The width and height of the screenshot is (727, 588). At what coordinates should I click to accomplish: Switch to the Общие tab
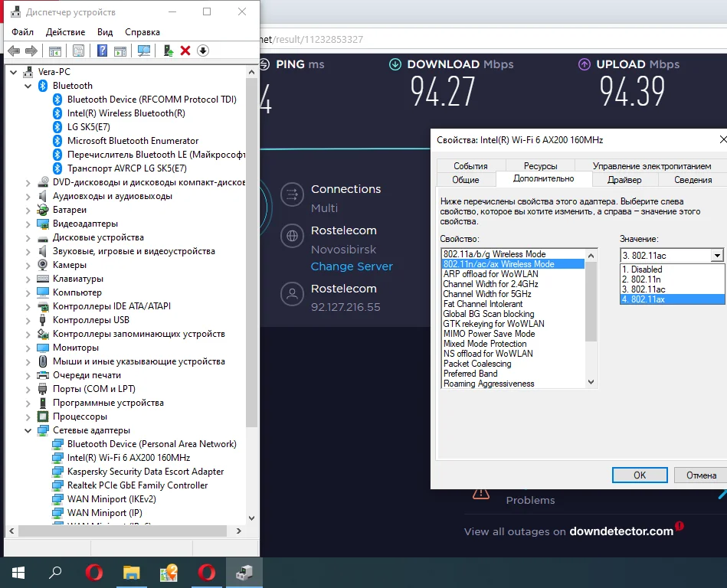point(466,180)
